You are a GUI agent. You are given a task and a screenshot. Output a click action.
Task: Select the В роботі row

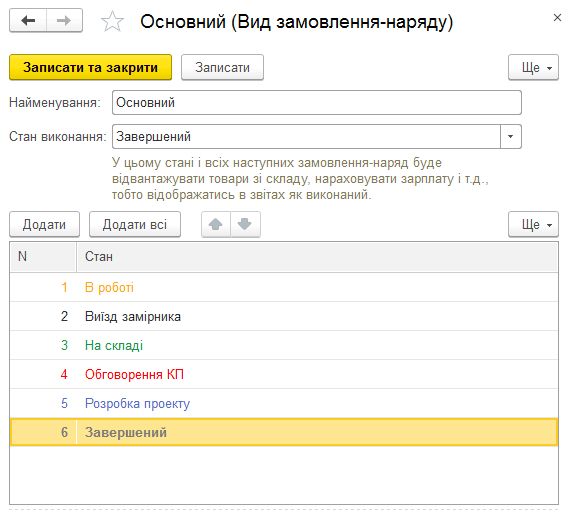pos(284,288)
